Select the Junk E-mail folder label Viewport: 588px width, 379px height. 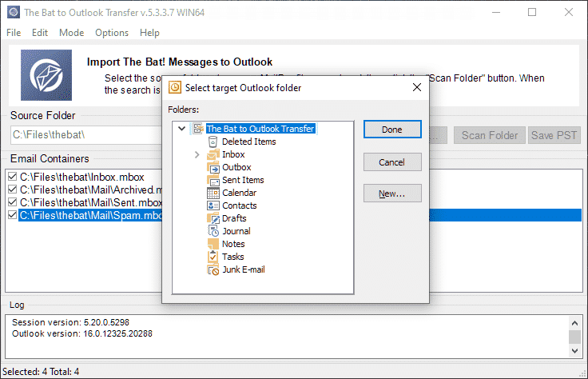pyautogui.click(x=244, y=269)
